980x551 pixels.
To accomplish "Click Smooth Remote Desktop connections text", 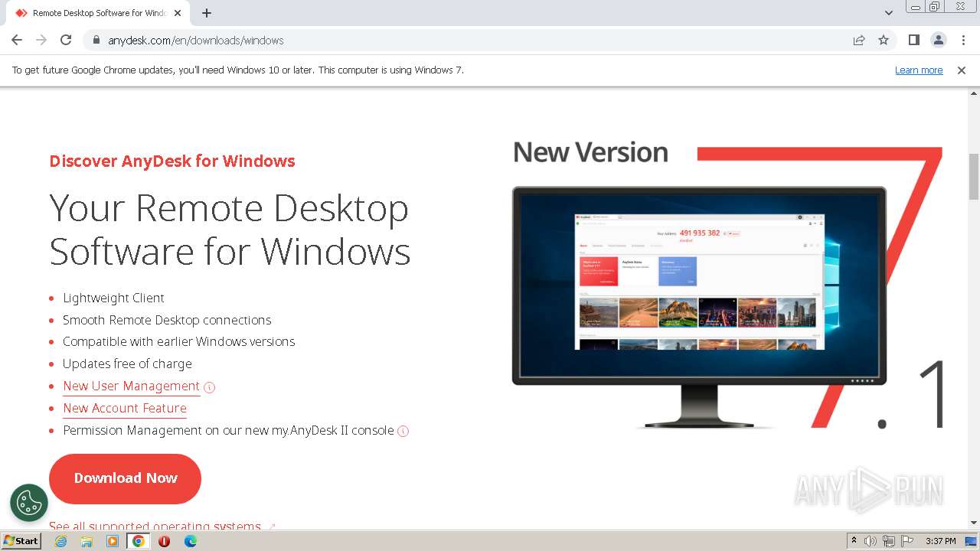I will (x=167, y=320).
